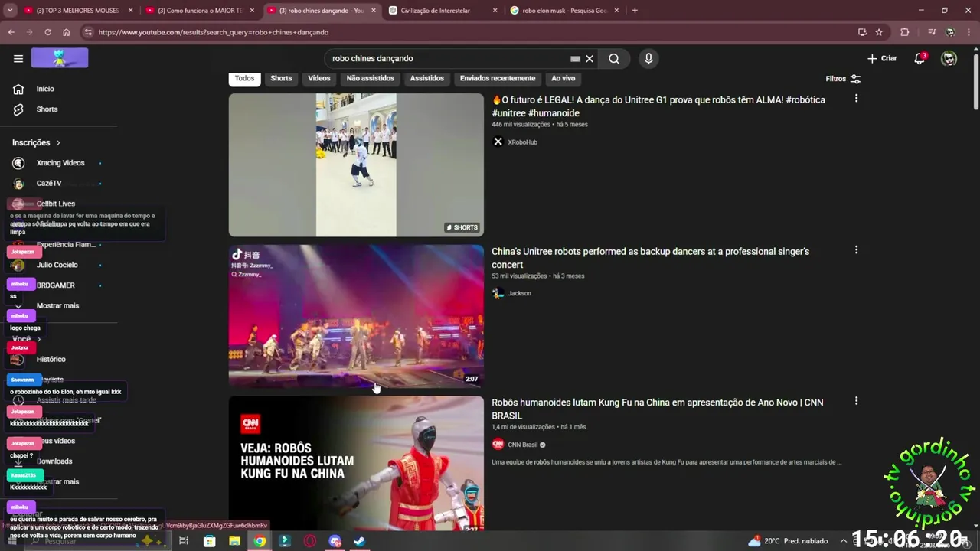This screenshot has width=980, height=551.
Task: Select the Vídeos filter chip
Action: (x=319, y=78)
